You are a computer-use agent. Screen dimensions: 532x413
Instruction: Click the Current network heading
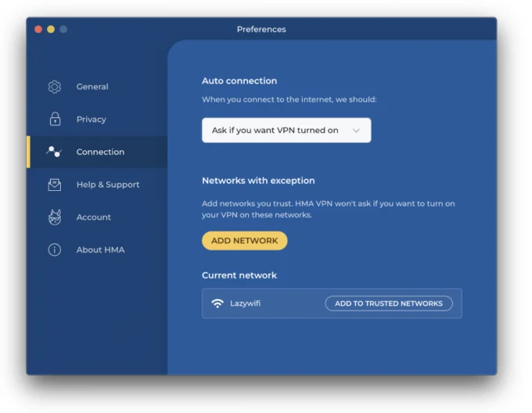pyautogui.click(x=239, y=275)
